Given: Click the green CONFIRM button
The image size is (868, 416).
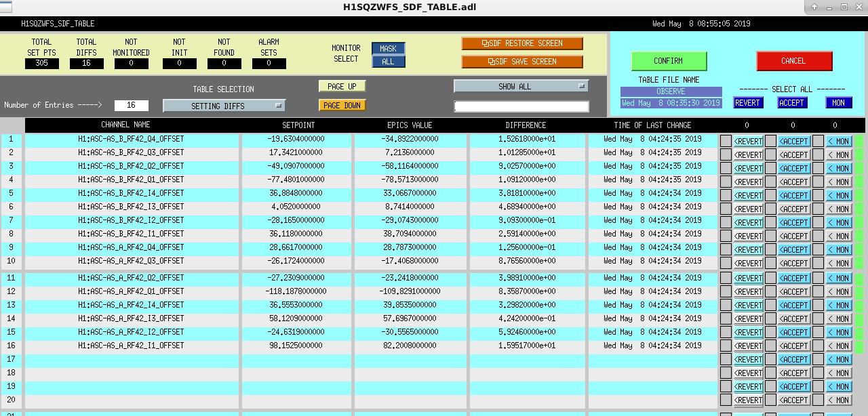Looking at the screenshot, I should tap(669, 61).
